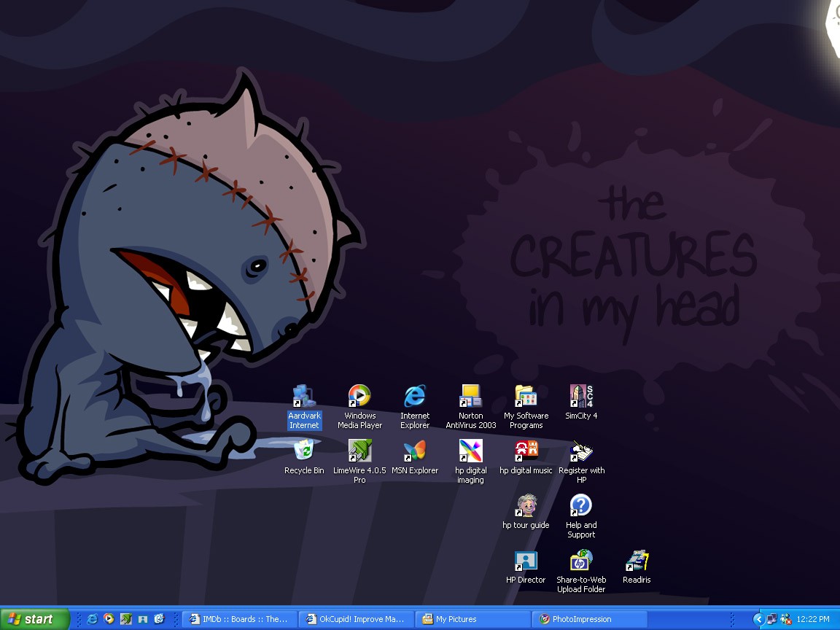Viewport: 840px width, 630px height.
Task: Switch to the My Pictures taskbar window
Action: pos(472,619)
